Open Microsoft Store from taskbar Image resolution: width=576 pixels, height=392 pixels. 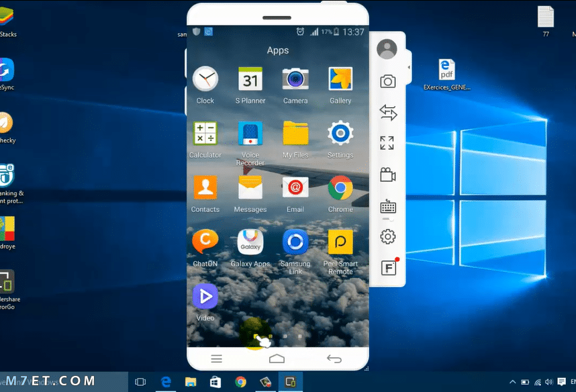(x=215, y=382)
